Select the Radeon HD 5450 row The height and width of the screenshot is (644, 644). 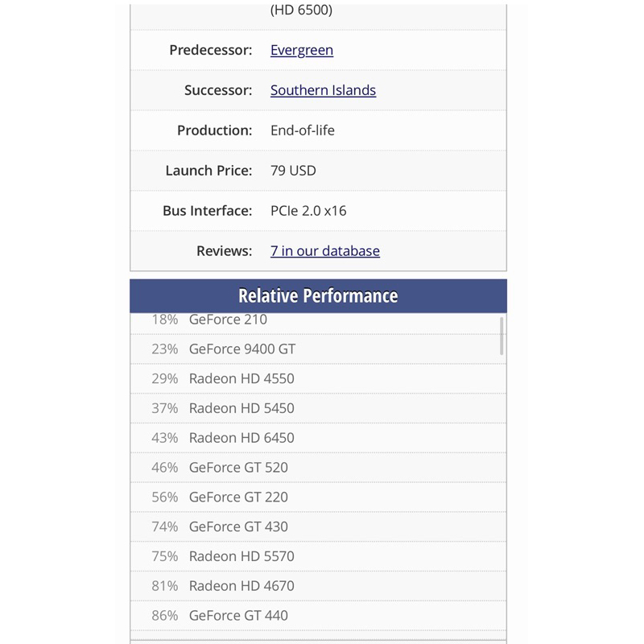click(x=242, y=408)
